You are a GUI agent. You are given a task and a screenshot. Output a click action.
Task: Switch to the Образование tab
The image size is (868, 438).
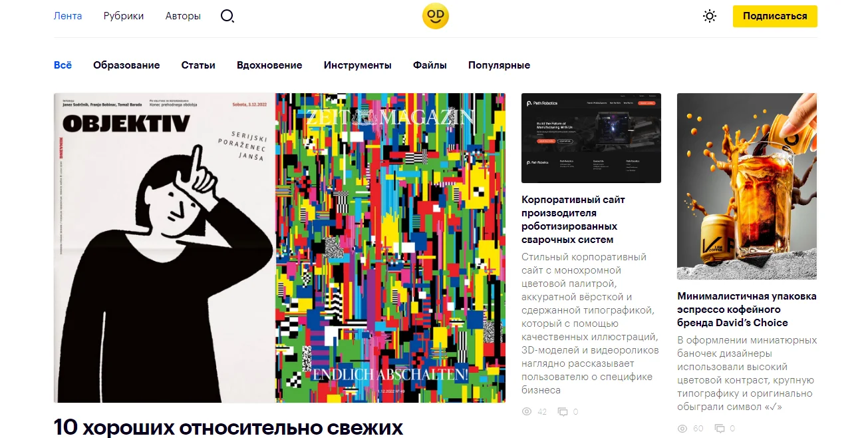pyautogui.click(x=126, y=65)
